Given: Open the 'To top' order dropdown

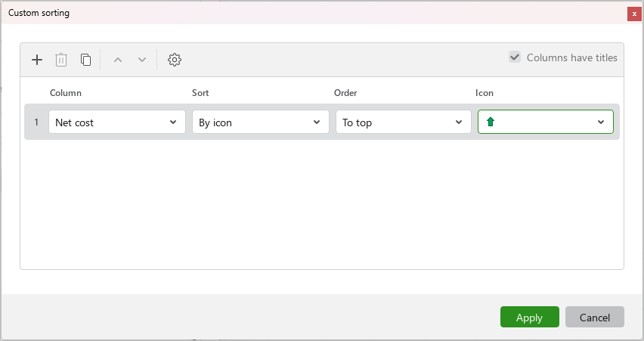Looking at the screenshot, I should pyautogui.click(x=404, y=122).
